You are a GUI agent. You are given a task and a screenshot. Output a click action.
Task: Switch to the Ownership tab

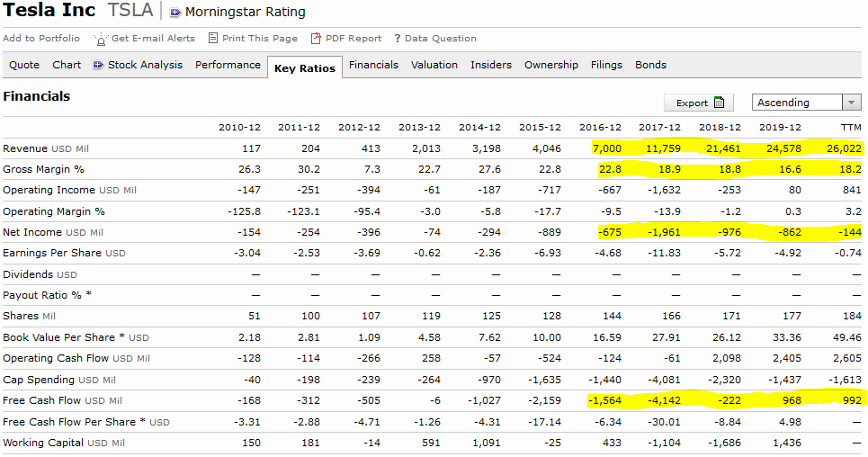click(551, 65)
